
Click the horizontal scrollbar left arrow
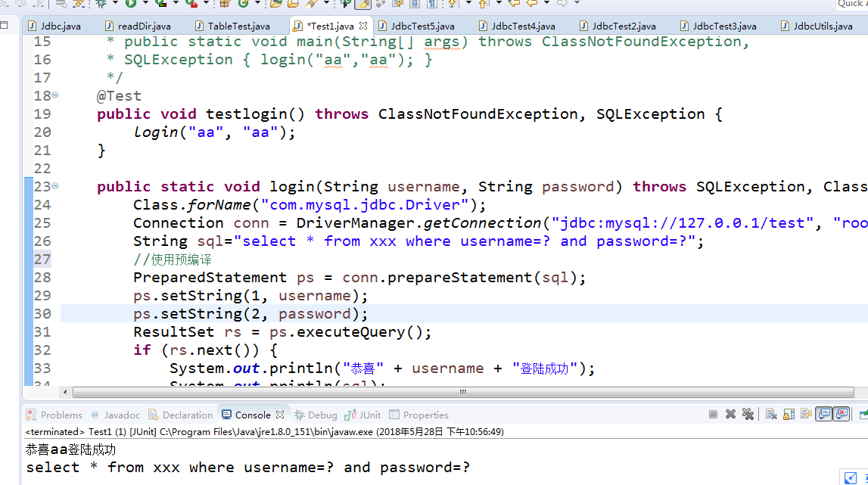65,392
